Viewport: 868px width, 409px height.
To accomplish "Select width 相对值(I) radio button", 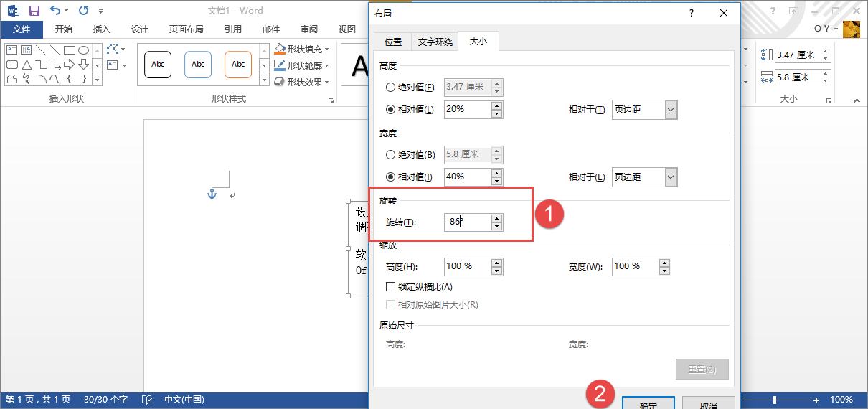I will 390,177.
